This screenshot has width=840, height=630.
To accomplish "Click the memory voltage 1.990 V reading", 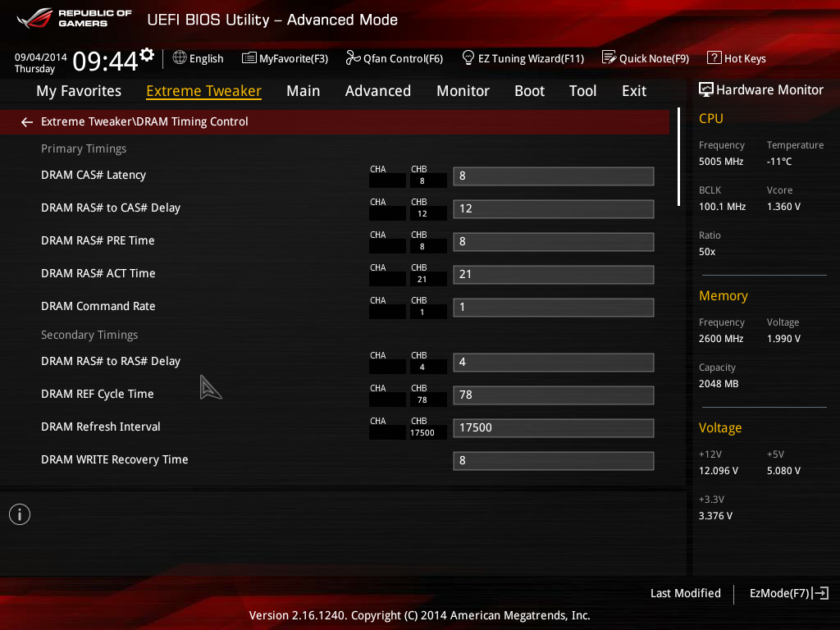I will 783,339.
